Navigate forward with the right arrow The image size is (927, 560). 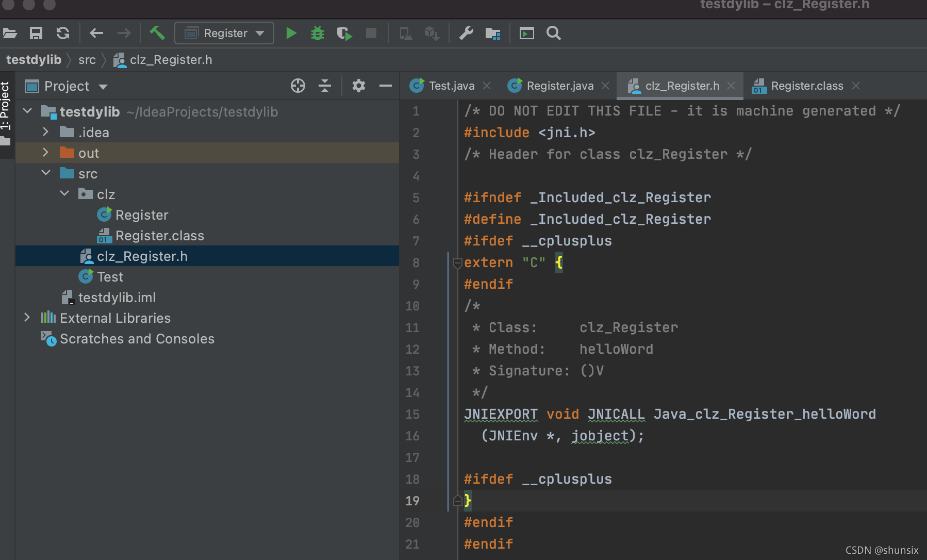coord(124,34)
